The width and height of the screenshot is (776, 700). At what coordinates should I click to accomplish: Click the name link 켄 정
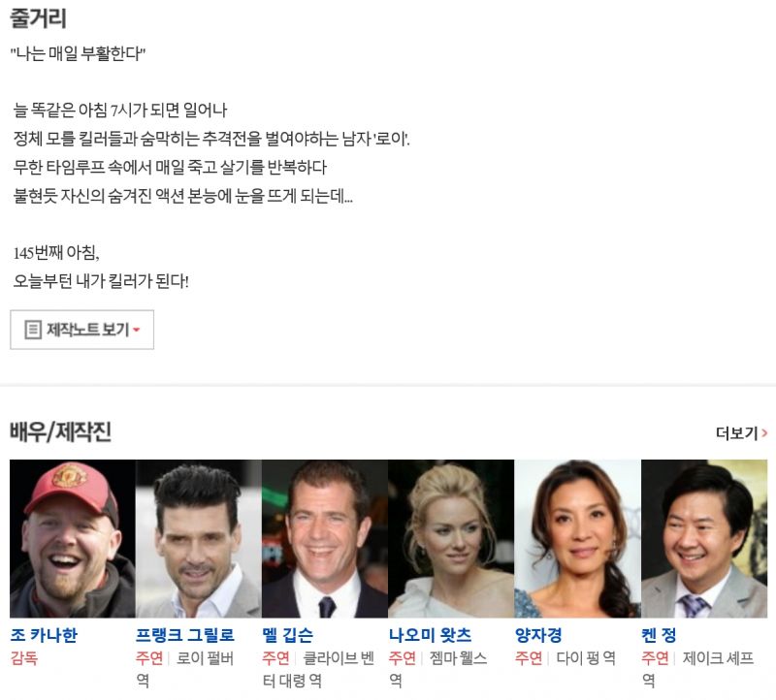click(659, 635)
